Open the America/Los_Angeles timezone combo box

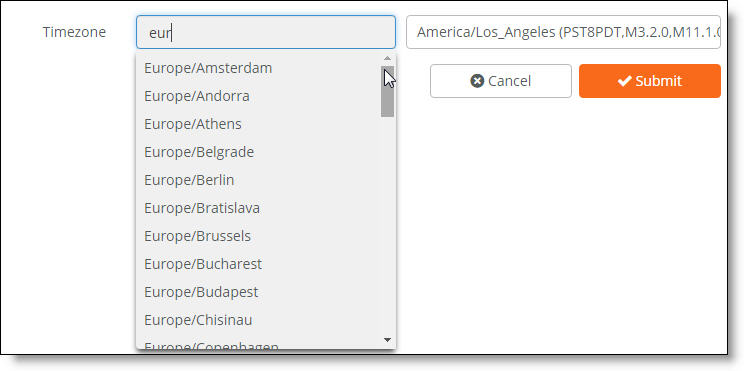[x=563, y=32]
